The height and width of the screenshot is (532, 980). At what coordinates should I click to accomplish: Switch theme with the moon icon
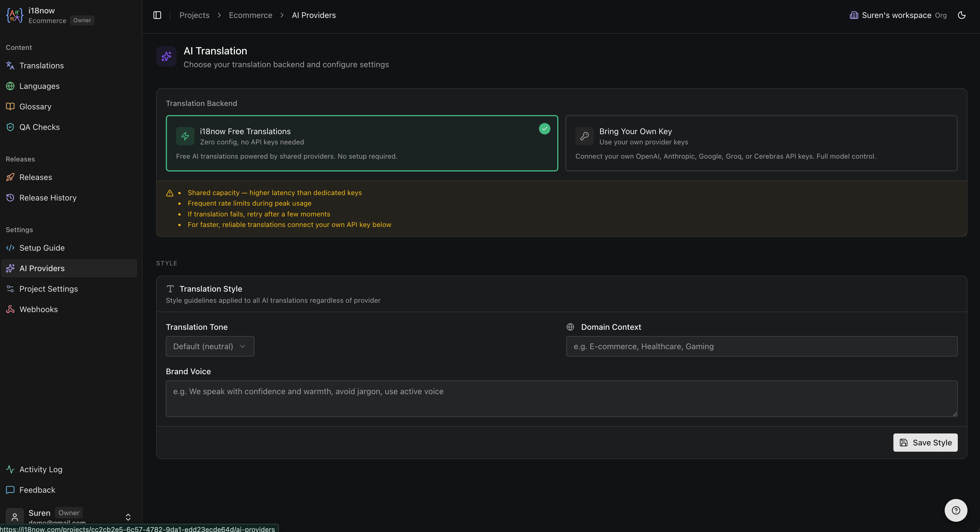point(961,15)
